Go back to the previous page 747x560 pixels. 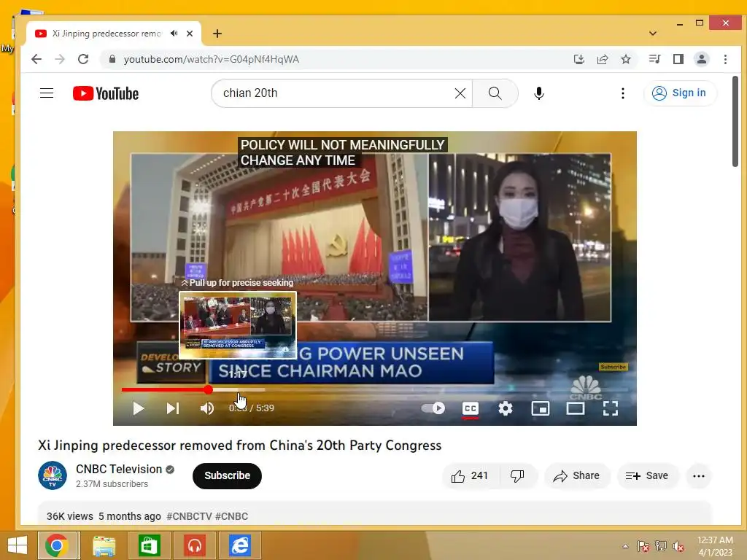(x=36, y=59)
